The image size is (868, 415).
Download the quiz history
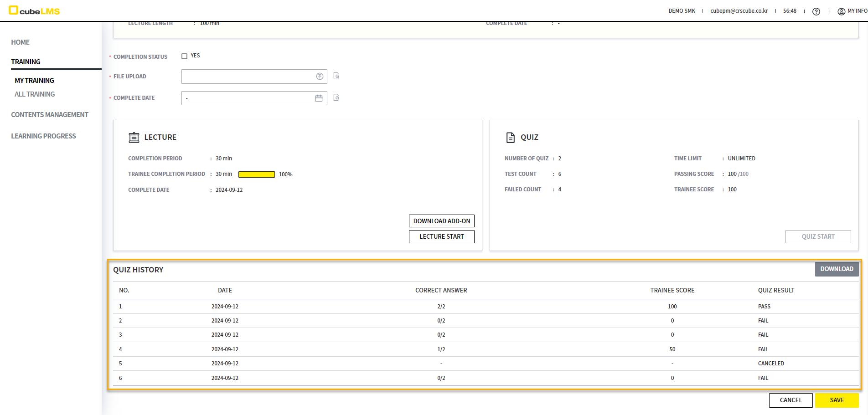coord(837,269)
